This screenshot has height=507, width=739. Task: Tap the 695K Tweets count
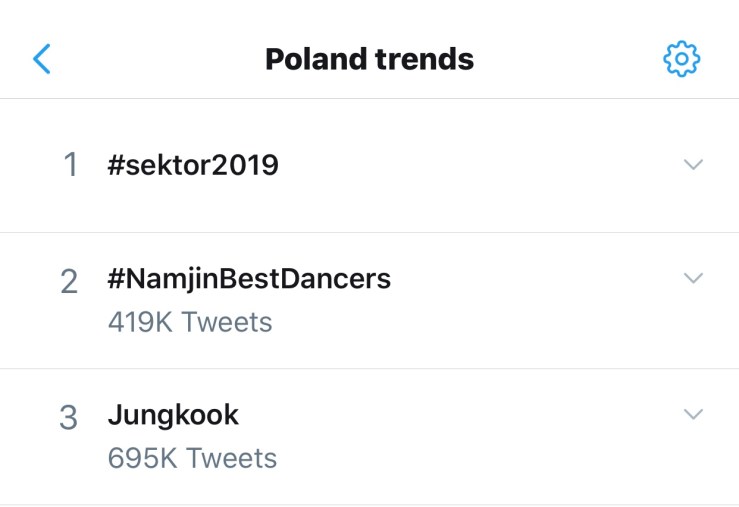point(192,458)
